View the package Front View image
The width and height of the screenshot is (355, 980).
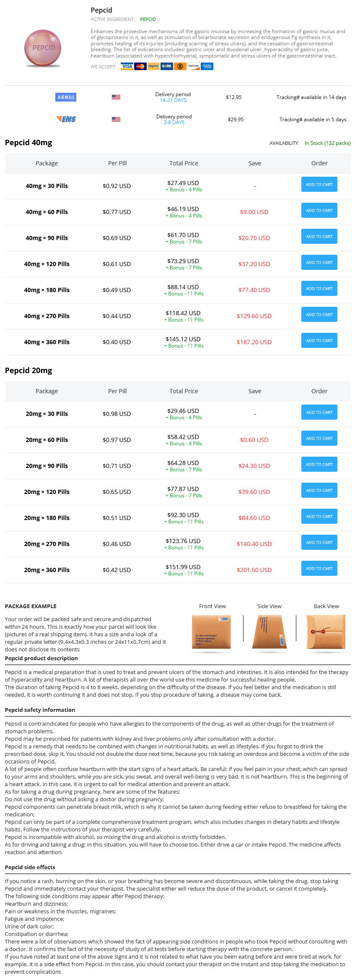[x=211, y=632]
